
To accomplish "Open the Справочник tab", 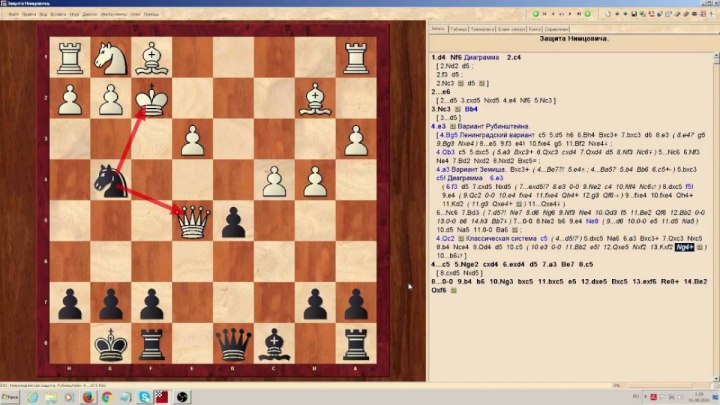I will pyautogui.click(x=558, y=29).
